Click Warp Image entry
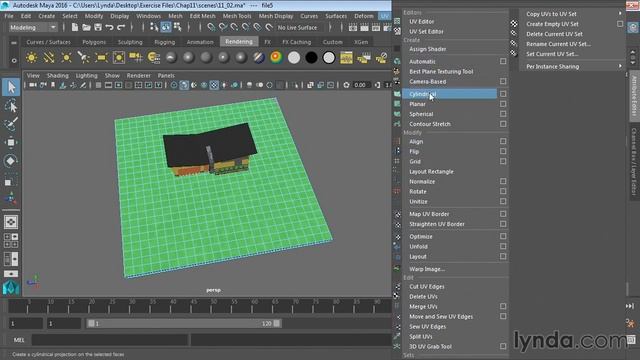The height and width of the screenshot is (360, 640). coord(427,269)
